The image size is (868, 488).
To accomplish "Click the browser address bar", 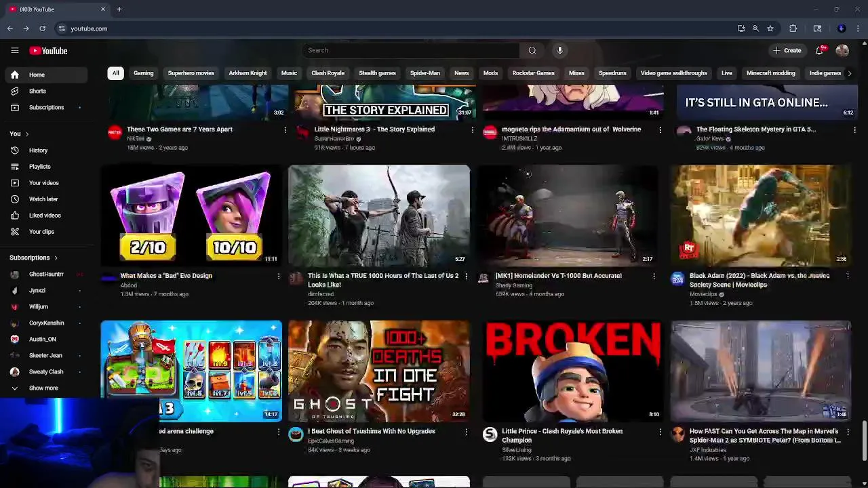I will click(393, 28).
